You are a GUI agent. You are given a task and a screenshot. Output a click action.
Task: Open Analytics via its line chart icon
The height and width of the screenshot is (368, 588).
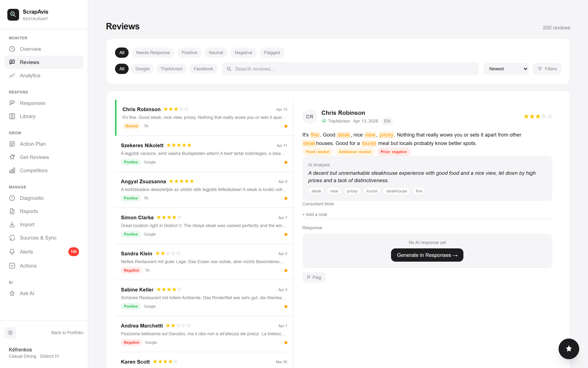[12, 75]
